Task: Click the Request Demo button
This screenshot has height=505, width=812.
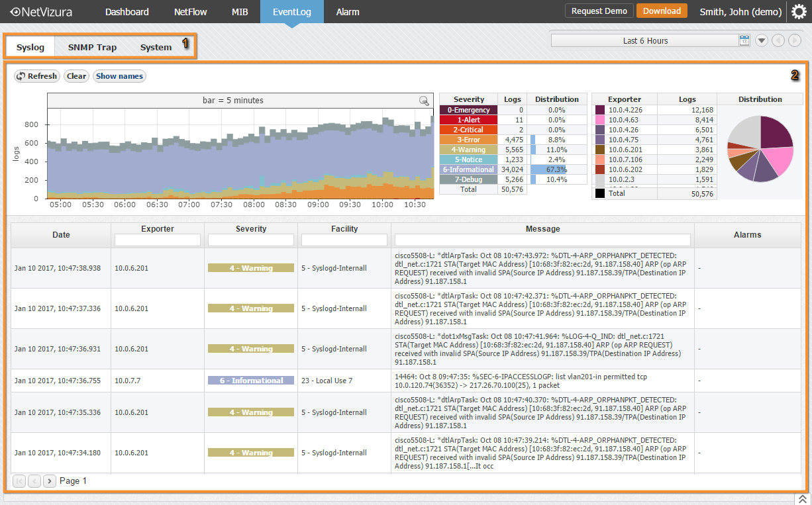Action: click(599, 11)
